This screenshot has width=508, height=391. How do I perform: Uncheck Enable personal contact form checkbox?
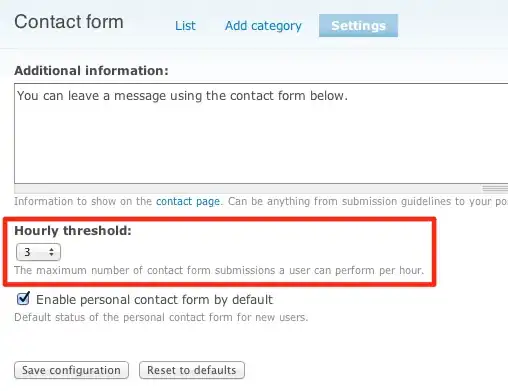coord(23,299)
